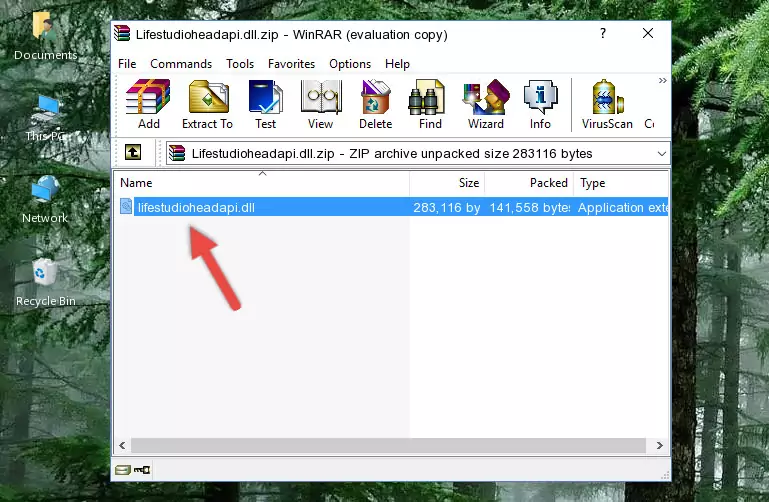Click the lifestudioheadapi.dll file icon

click(x=126, y=207)
